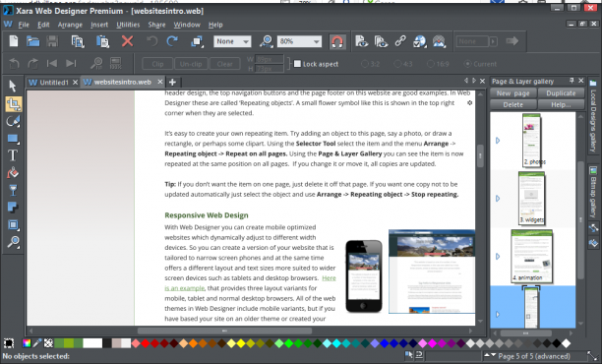Open the Window menu
This screenshot has width=602, height=364.
(187, 25)
